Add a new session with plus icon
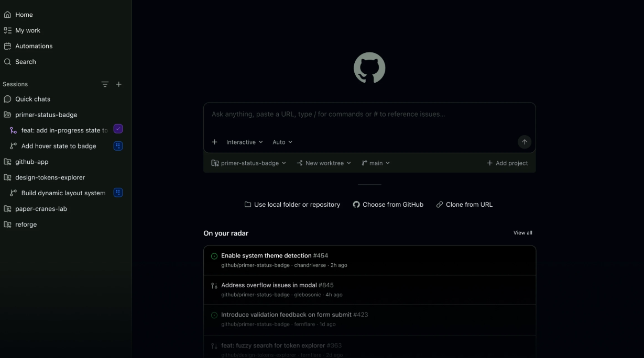This screenshot has width=644, height=358. coord(119,84)
